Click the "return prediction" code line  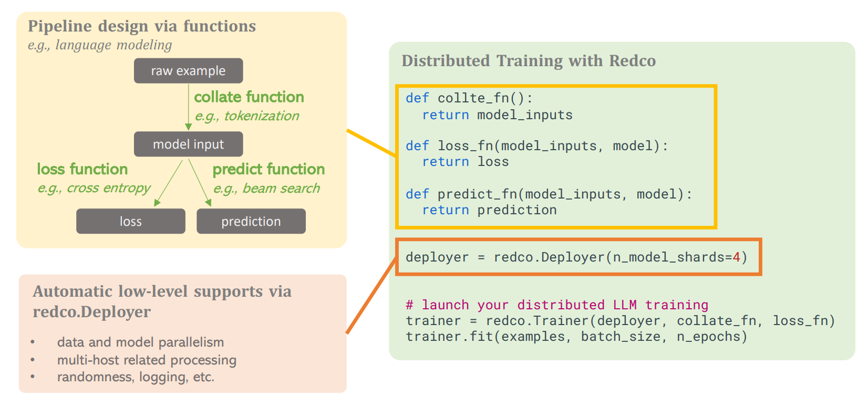tap(489, 210)
